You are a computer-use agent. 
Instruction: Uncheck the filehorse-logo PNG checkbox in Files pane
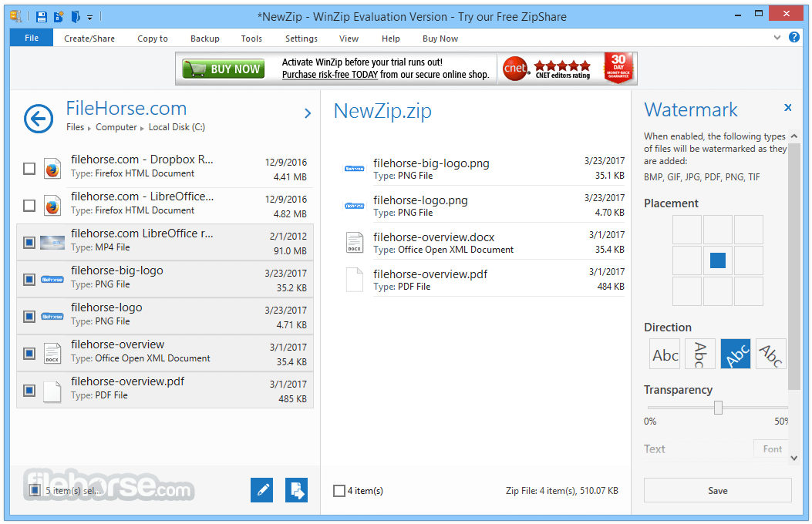click(x=29, y=317)
